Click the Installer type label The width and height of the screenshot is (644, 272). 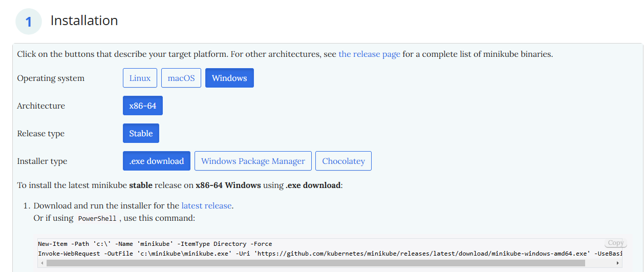coord(42,161)
